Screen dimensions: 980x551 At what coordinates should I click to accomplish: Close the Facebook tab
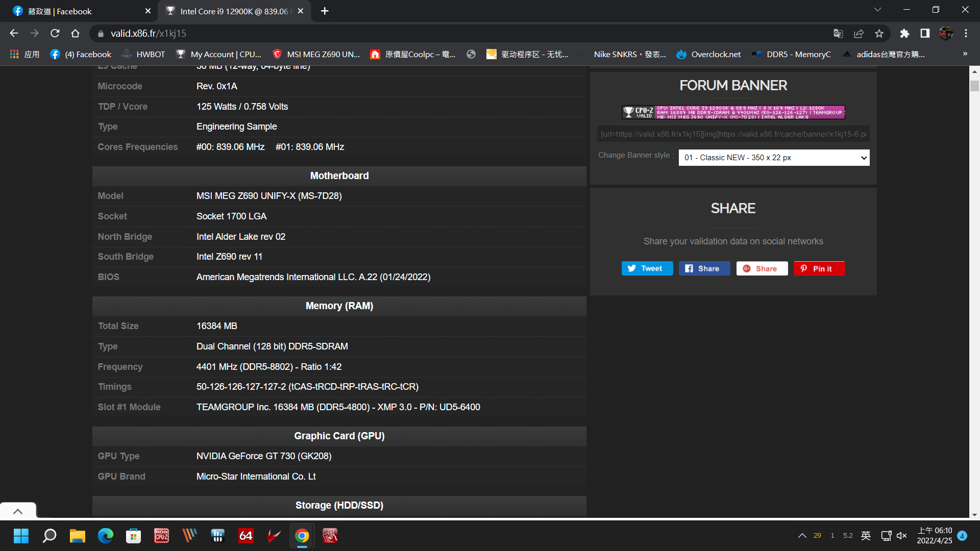(148, 11)
